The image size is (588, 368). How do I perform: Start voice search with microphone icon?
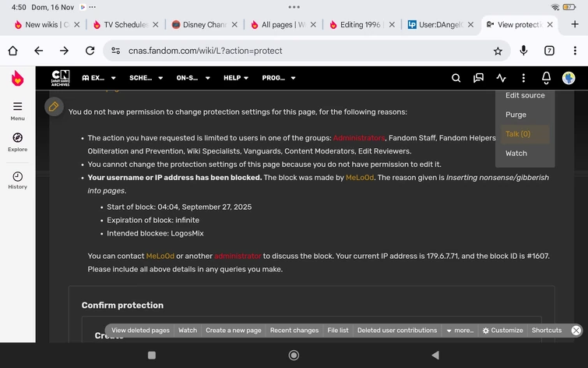click(523, 51)
